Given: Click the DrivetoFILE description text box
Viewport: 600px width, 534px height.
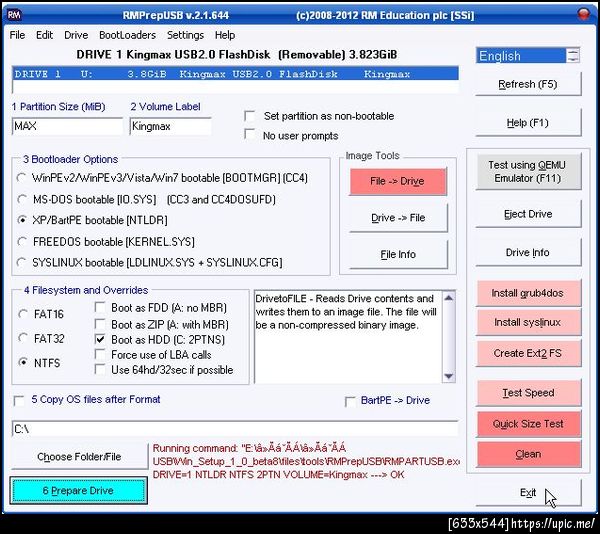Looking at the screenshot, I should tap(348, 337).
